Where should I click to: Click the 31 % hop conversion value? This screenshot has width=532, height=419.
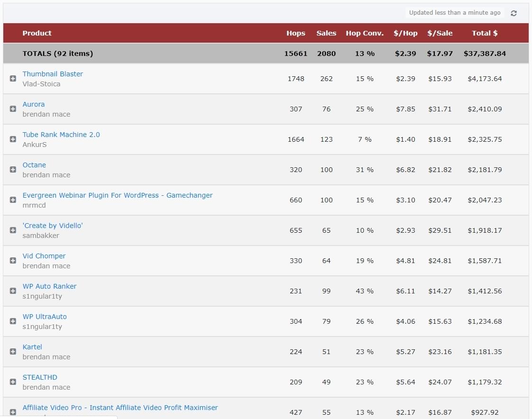tap(365, 170)
